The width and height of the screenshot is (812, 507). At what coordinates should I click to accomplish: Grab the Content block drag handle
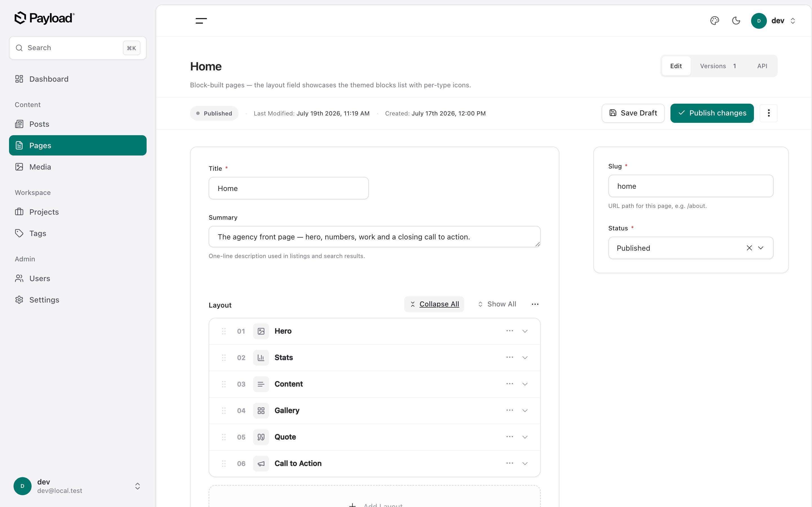click(x=224, y=384)
